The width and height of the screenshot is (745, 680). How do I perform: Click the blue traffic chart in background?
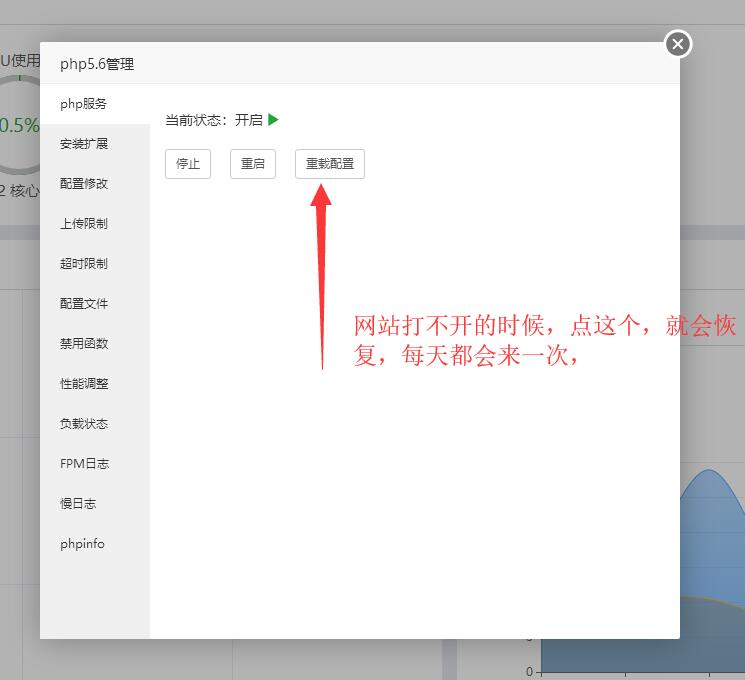tap(713, 570)
